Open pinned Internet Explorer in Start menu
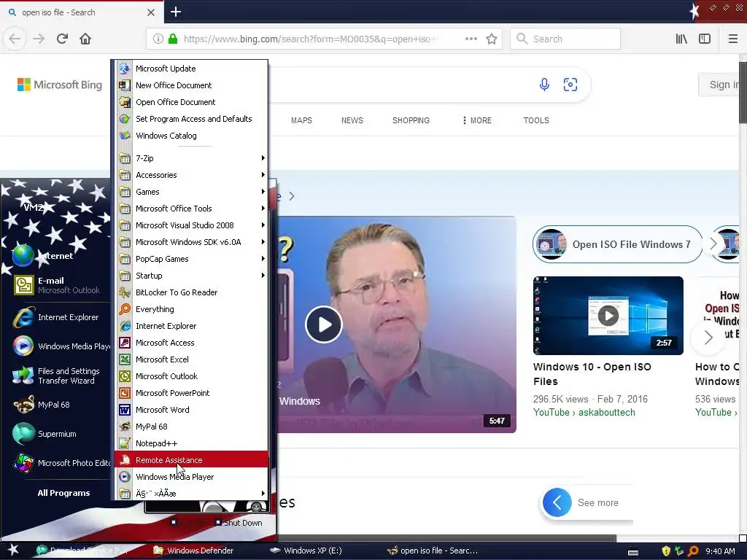Screen dimensions: 747x560 55,317
